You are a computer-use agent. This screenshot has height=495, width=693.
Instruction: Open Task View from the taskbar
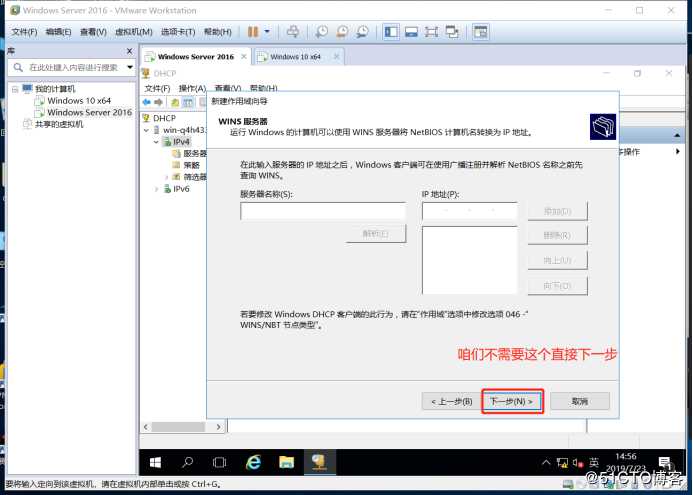point(219,463)
